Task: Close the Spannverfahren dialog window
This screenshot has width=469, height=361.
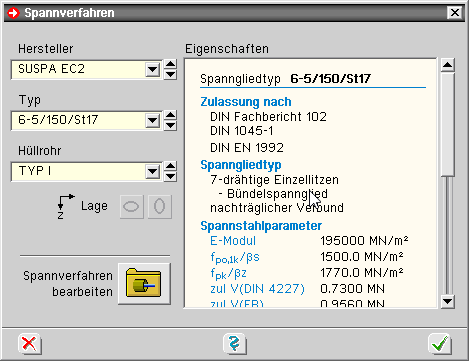Action: tap(455, 13)
